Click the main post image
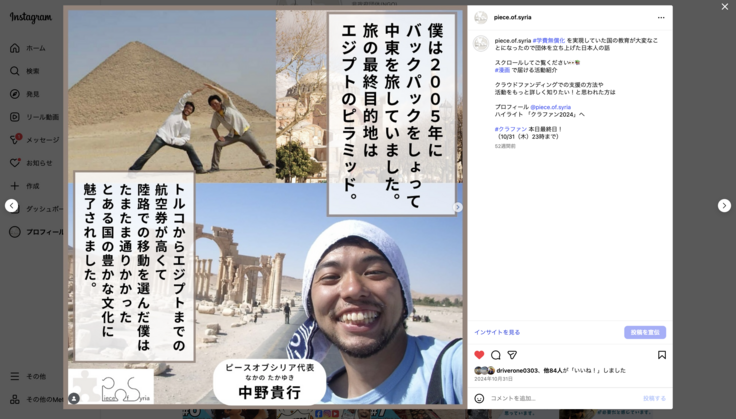 tap(265, 207)
